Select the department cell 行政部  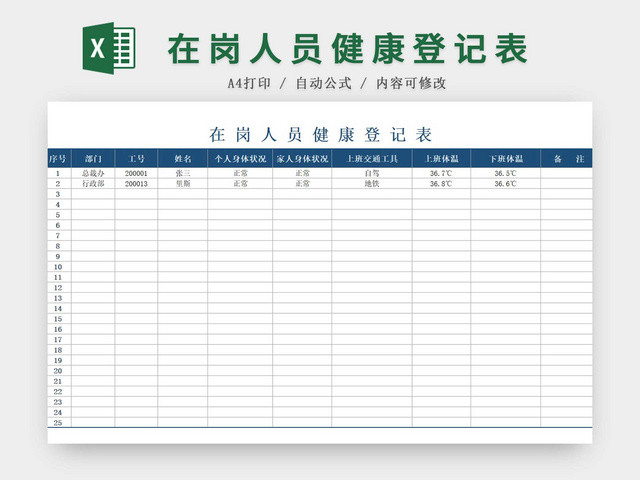pos(93,184)
